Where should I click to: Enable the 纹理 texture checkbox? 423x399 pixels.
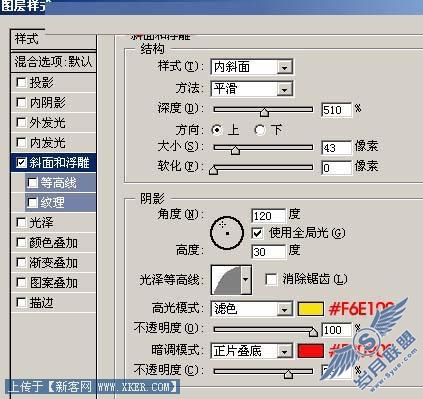pos(33,202)
